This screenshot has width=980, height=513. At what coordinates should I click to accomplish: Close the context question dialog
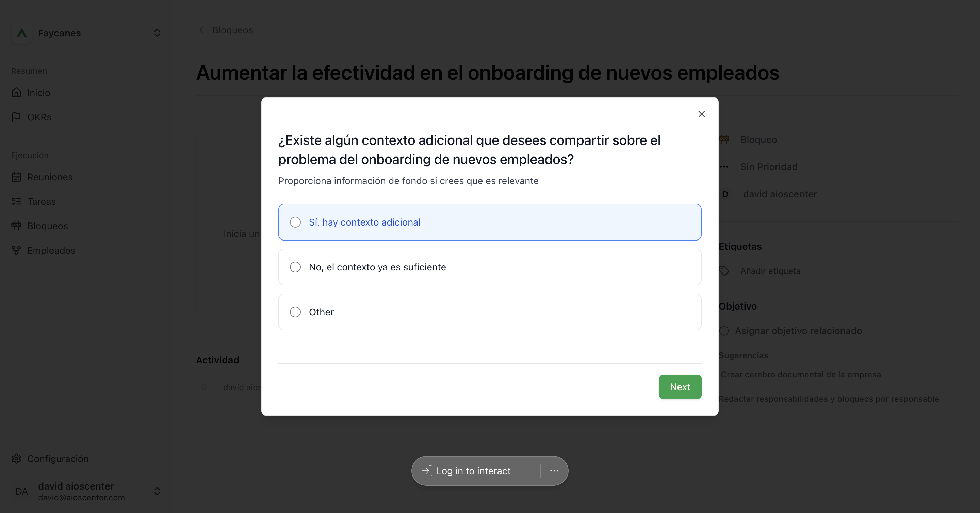click(702, 114)
